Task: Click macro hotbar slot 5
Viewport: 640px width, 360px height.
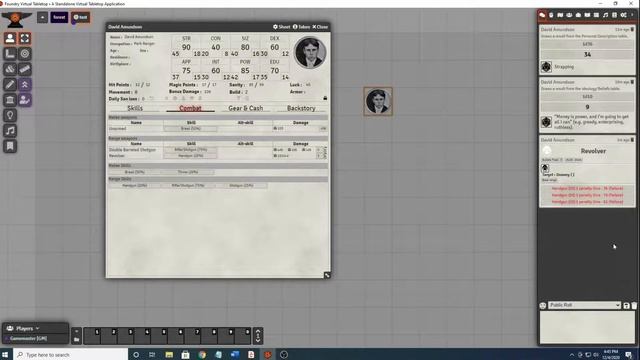Action: [159, 336]
